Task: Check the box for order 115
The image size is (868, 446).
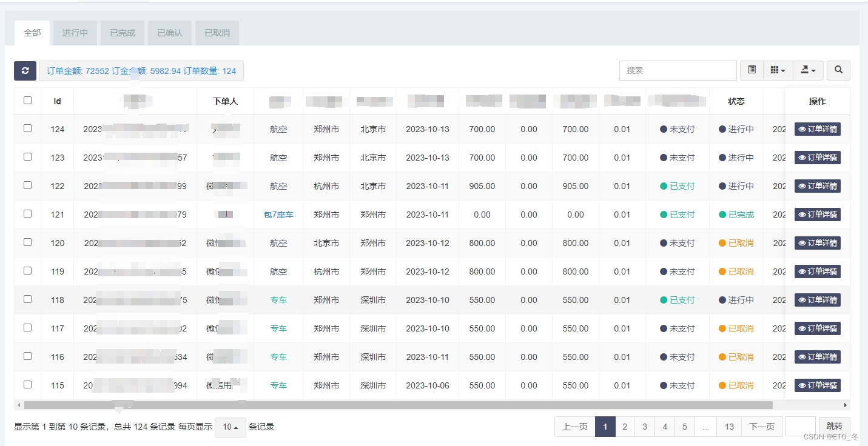Action: tap(27, 385)
